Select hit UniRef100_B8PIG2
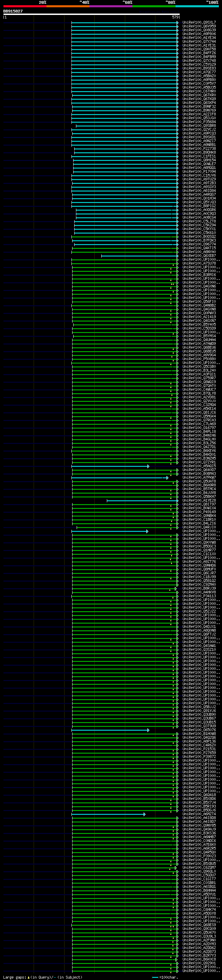222x980 pixels. (x=199, y=206)
